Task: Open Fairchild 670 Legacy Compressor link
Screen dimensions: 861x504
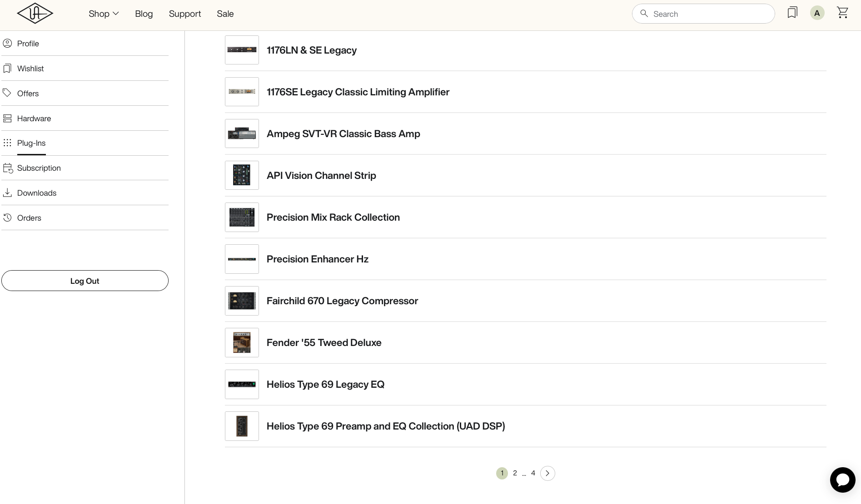Action: [x=342, y=301]
